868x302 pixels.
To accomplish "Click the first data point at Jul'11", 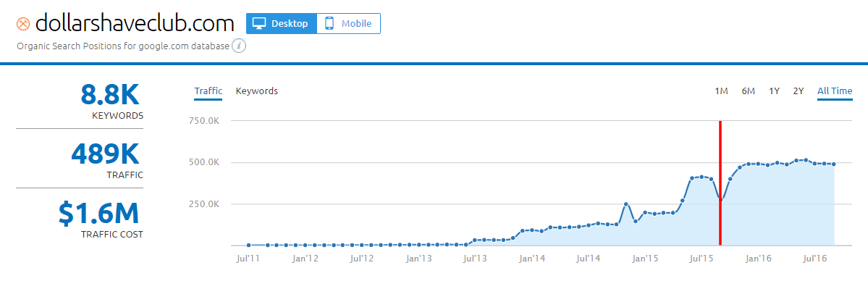I will pyautogui.click(x=248, y=245).
